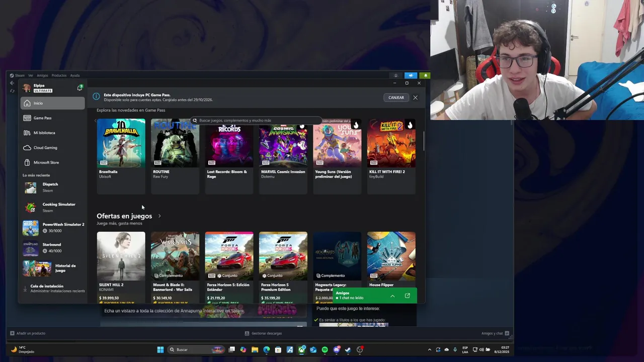Image resolution: width=644 pixels, height=362 pixels.
Task: Dismiss the PC Game Pass banner
Action: pos(415,98)
